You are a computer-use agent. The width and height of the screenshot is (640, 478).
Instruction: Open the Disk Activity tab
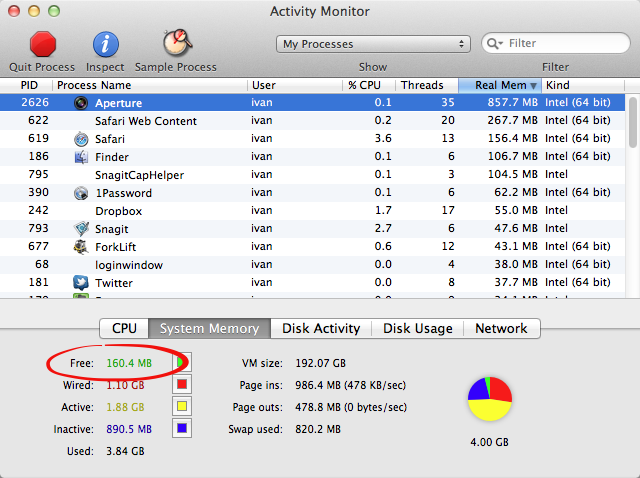321,328
